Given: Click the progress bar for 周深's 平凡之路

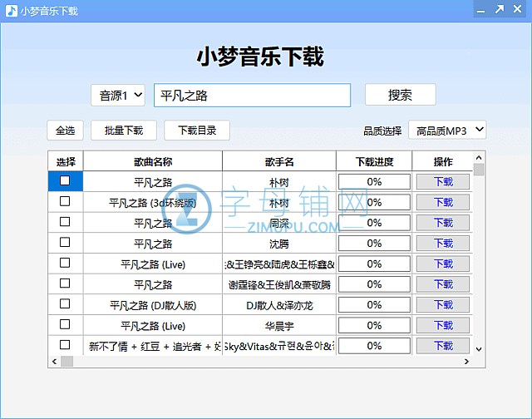Looking at the screenshot, I should (374, 223).
